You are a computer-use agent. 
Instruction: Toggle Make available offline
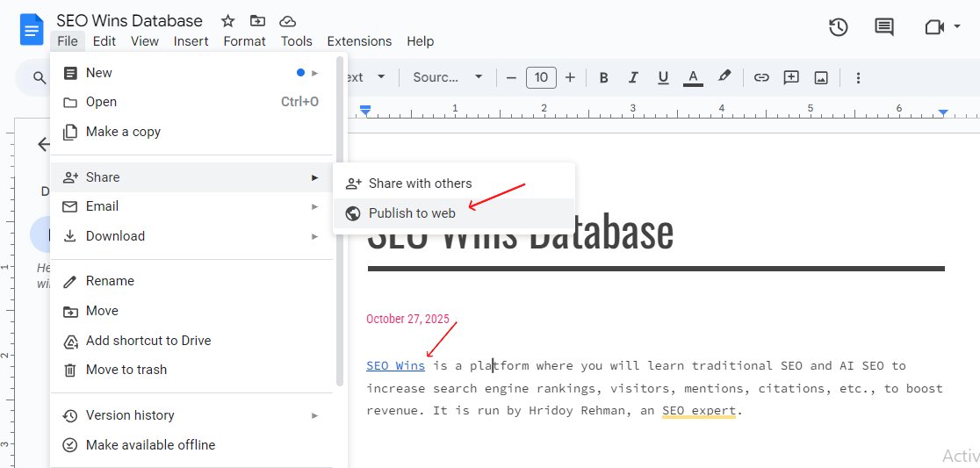191,445
